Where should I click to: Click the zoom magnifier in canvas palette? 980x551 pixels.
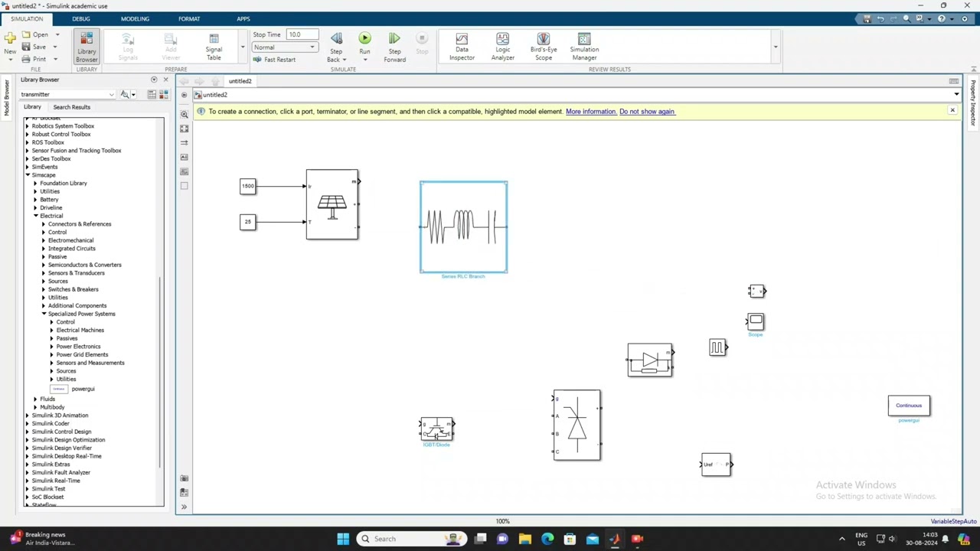tap(184, 114)
